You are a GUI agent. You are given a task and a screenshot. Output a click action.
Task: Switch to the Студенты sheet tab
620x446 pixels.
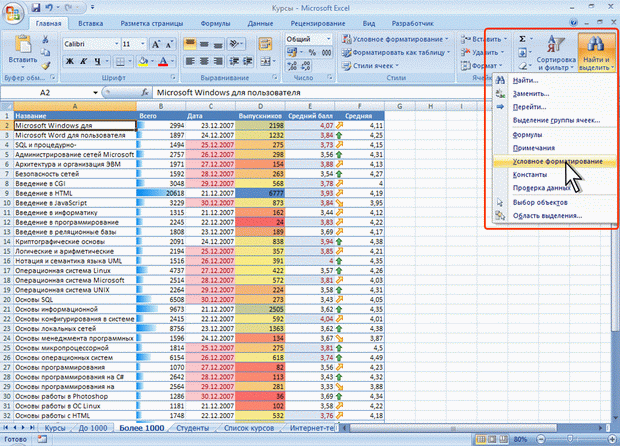193,428
